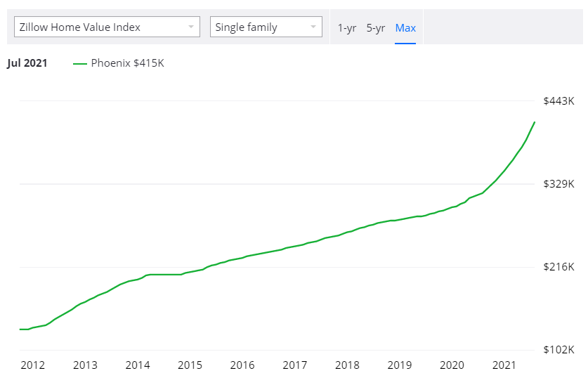
Task: Click the $216K axis value
Action: tap(558, 267)
